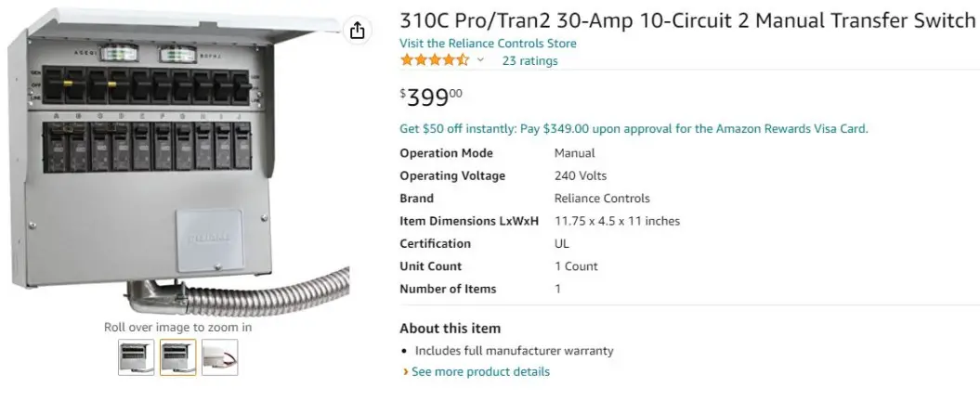This screenshot has height=414, width=980.
Task: Select the highlighted second product thumbnail
Action: tap(177, 357)
